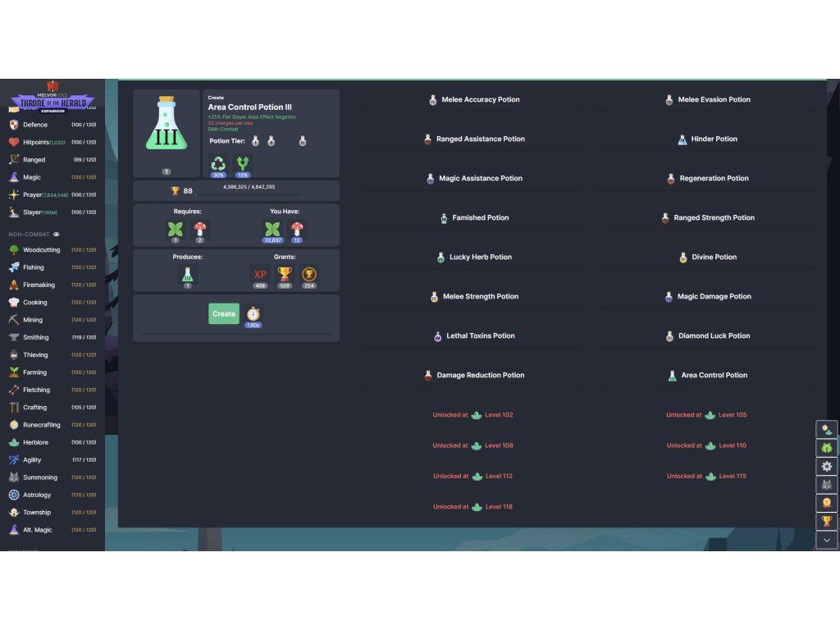The width and height of the screenshot is (840, 630).
Task: Click the doubling chance fork icon
Action: pyautogui.click(x=243, y=163)
